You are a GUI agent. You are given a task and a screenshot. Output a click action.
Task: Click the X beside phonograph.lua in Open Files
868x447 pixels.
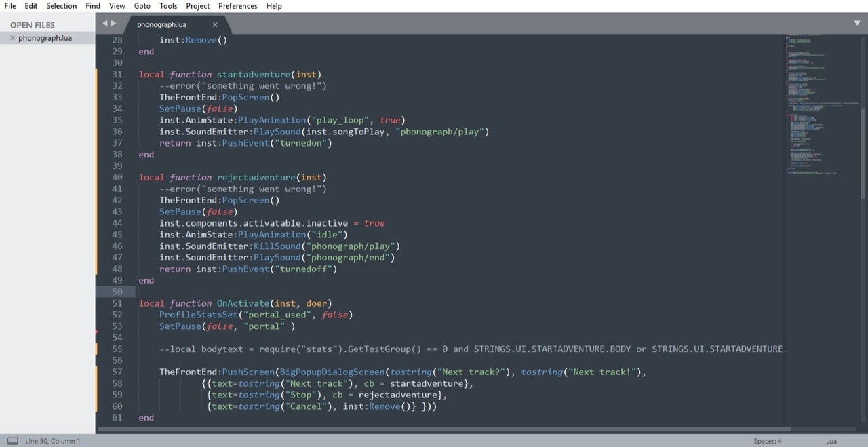[x=12, y=38]
